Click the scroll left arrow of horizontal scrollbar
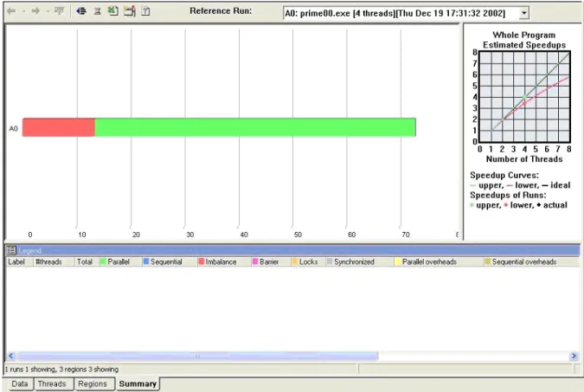 tap(10, 356)
